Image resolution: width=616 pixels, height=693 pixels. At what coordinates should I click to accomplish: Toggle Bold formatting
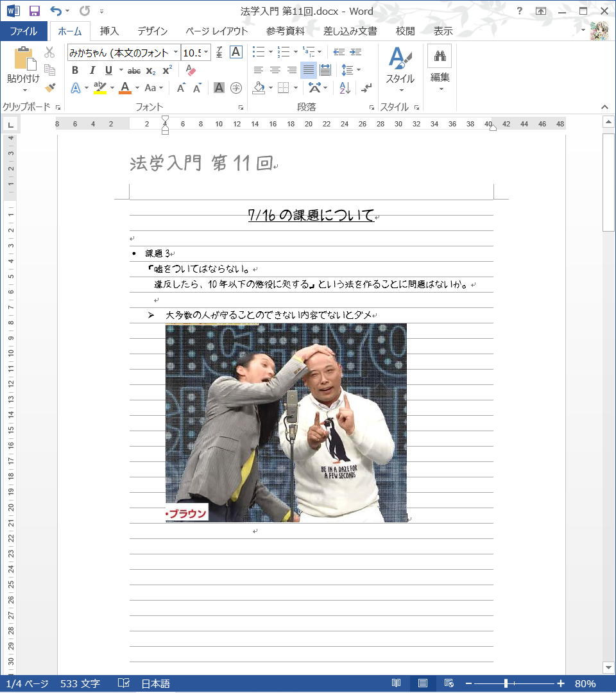[75, 70]
